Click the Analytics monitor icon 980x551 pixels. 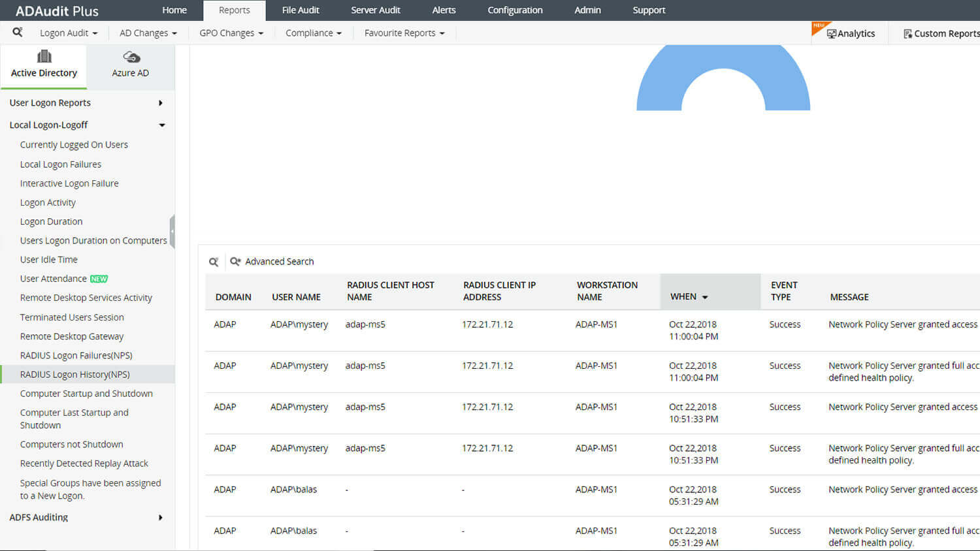click(x=832, y=34)
